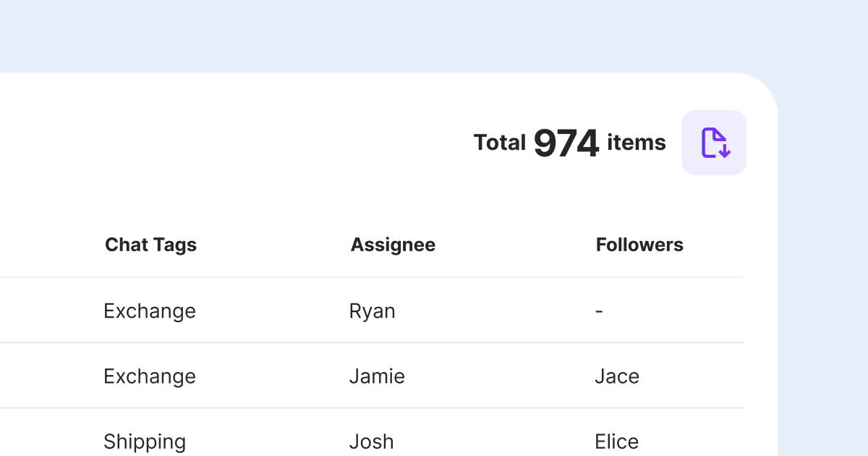Click the divider between Ryan and Jamie rows
Viewport: 868px width, 456px height.
[x=362, y=342]
